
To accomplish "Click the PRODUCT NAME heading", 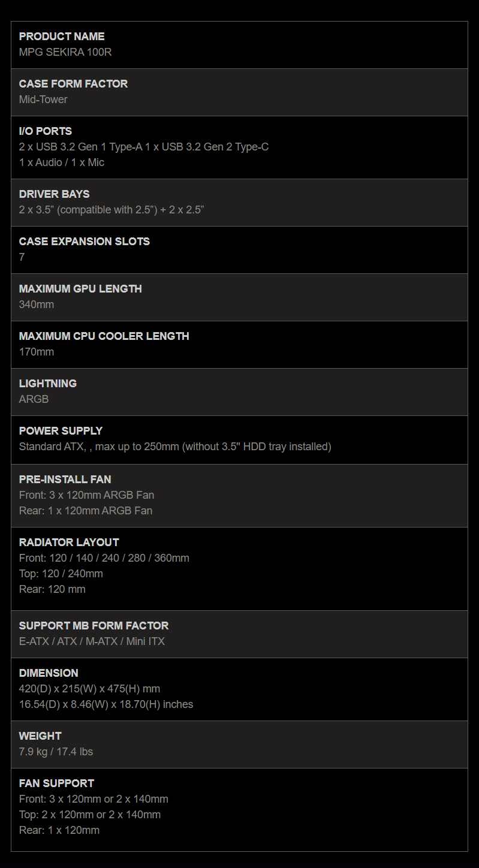I will 62,37.
